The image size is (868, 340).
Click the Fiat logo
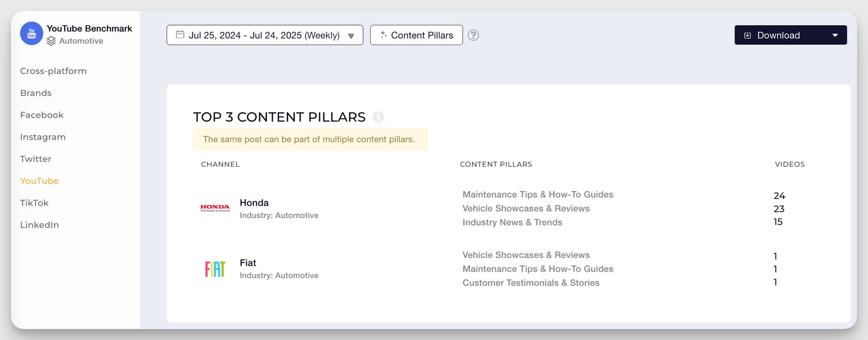pos(215,269)
